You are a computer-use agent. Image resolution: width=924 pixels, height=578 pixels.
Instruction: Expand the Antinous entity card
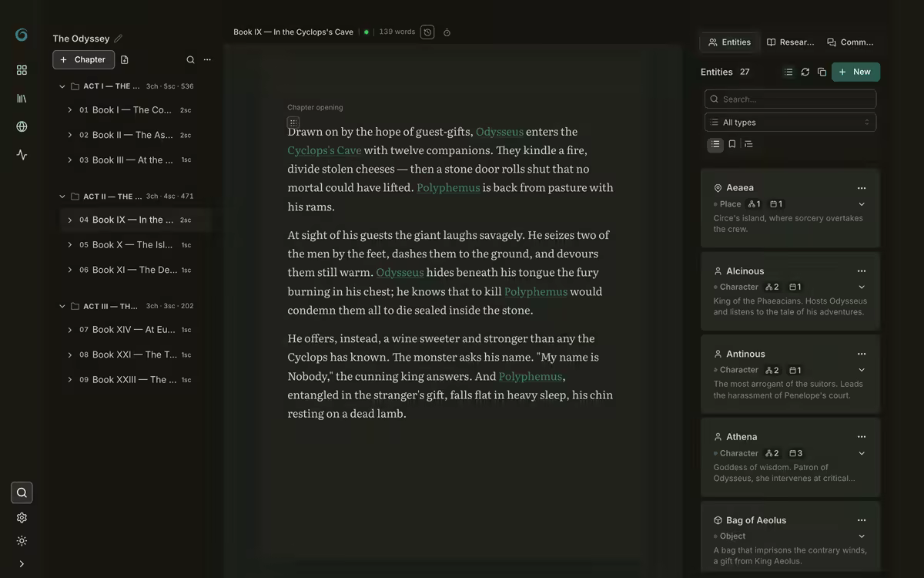click(x=862, y=370)
